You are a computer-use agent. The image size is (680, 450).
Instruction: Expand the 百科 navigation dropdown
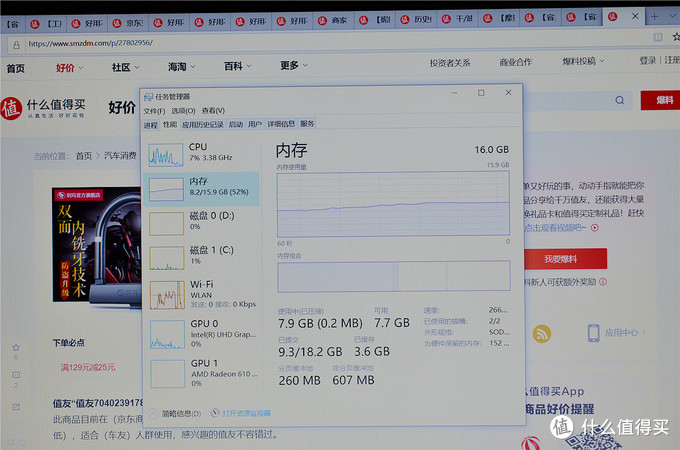point(237,66)
